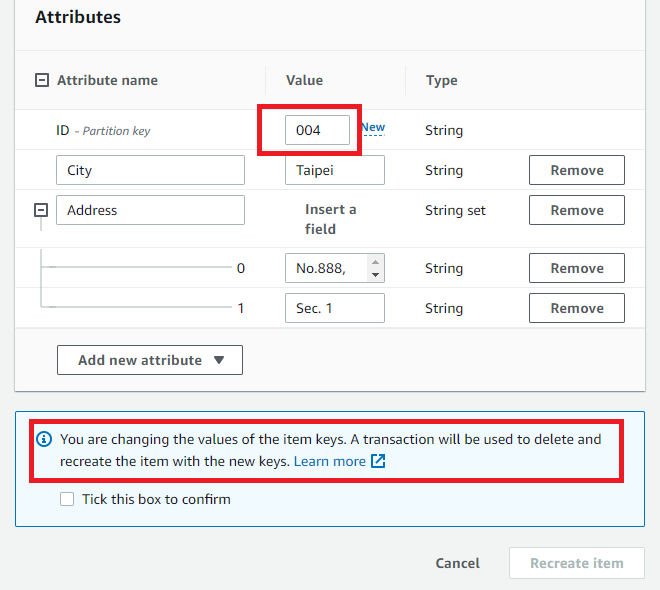660x590 pixels.
Task: Click the Address attribute name field
Action: pos(150,210)
